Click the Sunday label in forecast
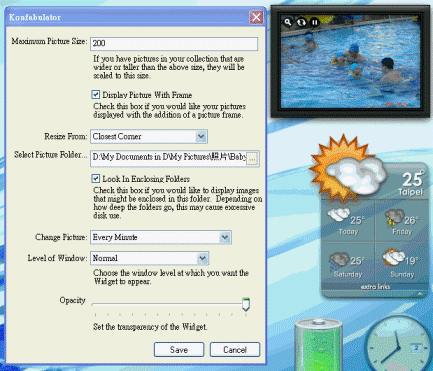The width and height of the screenshot is (433, 371). (402, 274)
